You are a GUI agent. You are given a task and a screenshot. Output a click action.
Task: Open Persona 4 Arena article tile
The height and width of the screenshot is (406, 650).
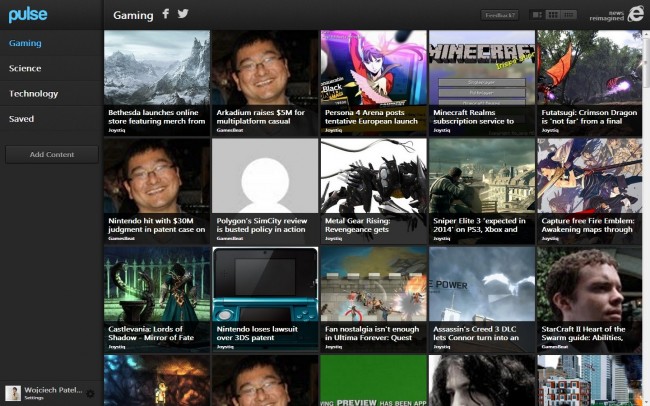pos(374,83)
